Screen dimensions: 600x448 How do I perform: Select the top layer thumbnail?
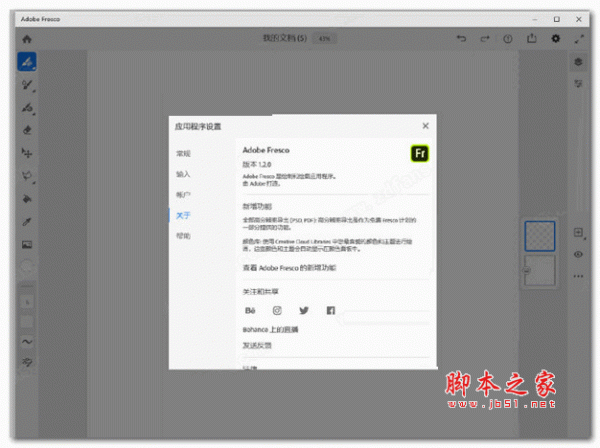540,236
